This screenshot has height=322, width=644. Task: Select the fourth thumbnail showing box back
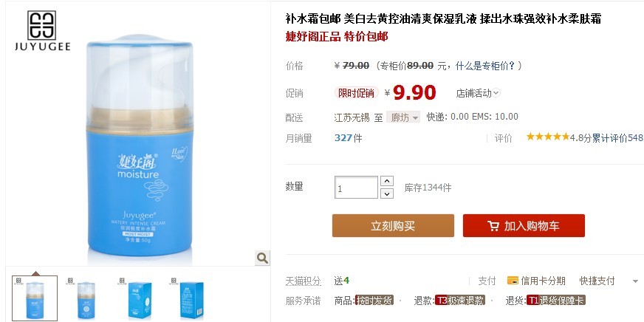[x=191, y=298]
